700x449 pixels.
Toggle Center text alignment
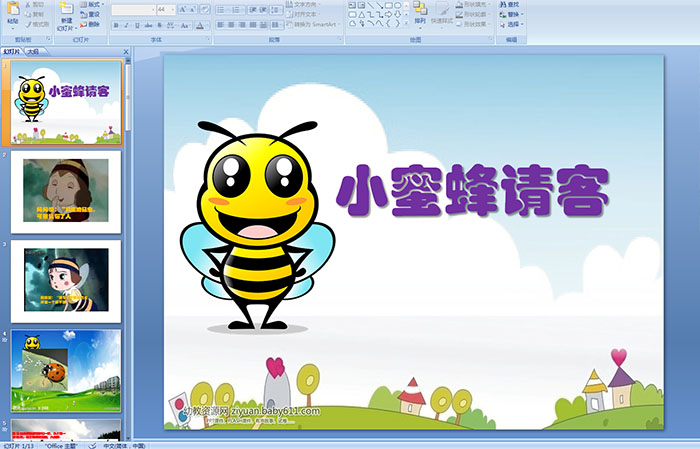231,25
